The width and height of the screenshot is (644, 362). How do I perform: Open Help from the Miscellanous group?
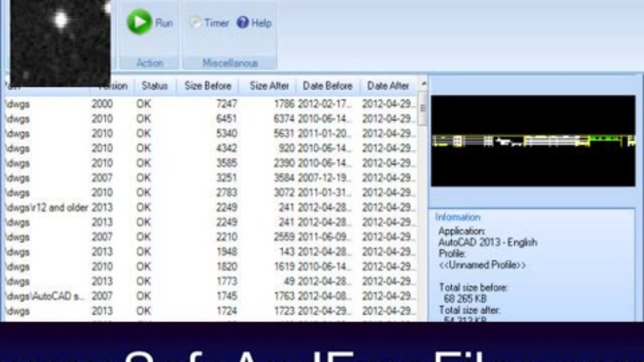click(x=254, y=23)
